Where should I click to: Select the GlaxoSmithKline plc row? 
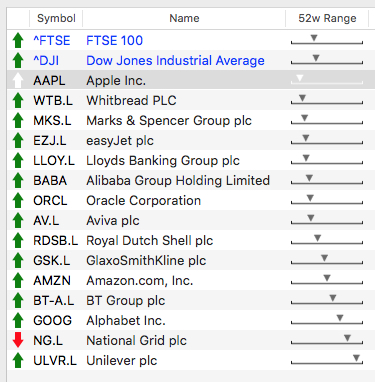(191, 260)
